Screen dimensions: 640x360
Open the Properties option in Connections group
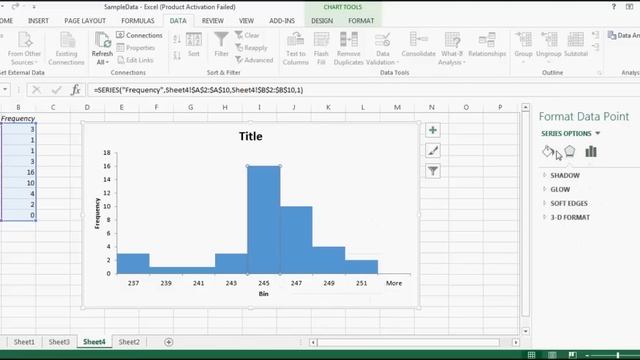click(x=136, y=48)
